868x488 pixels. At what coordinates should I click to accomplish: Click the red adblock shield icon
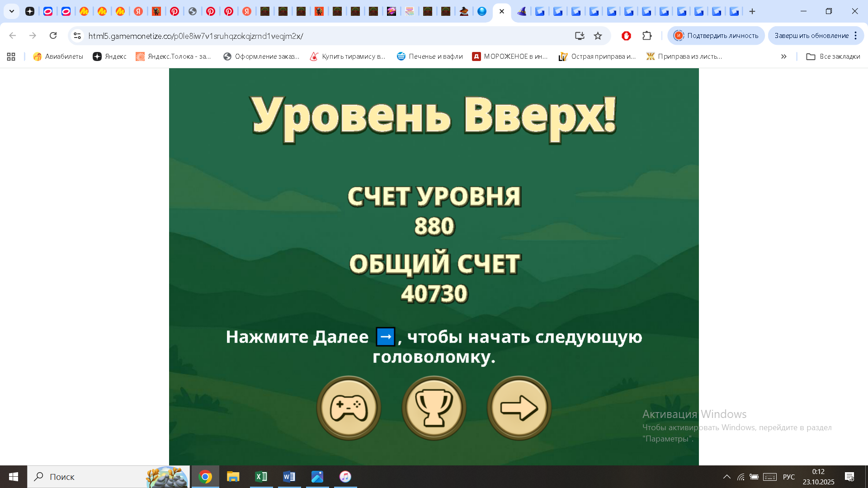click(x=626, y=36)
